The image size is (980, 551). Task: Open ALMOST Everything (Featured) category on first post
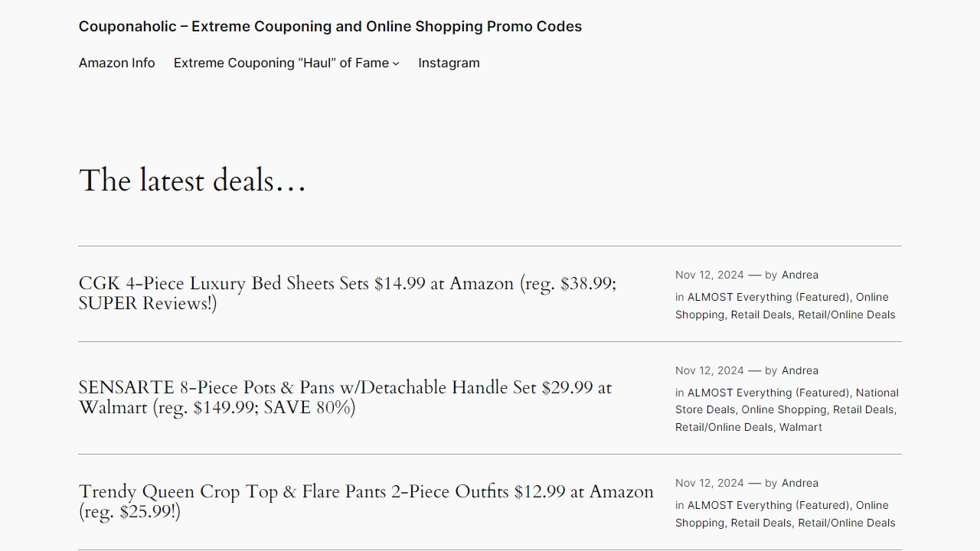point(767,297)
